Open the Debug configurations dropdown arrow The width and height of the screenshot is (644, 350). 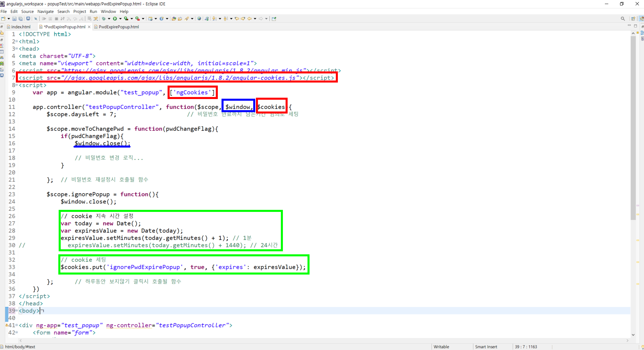(x=109, y=19)
